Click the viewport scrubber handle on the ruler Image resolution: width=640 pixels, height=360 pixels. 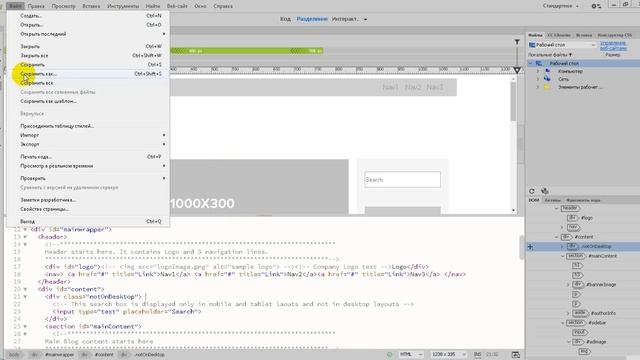(517, 70)
